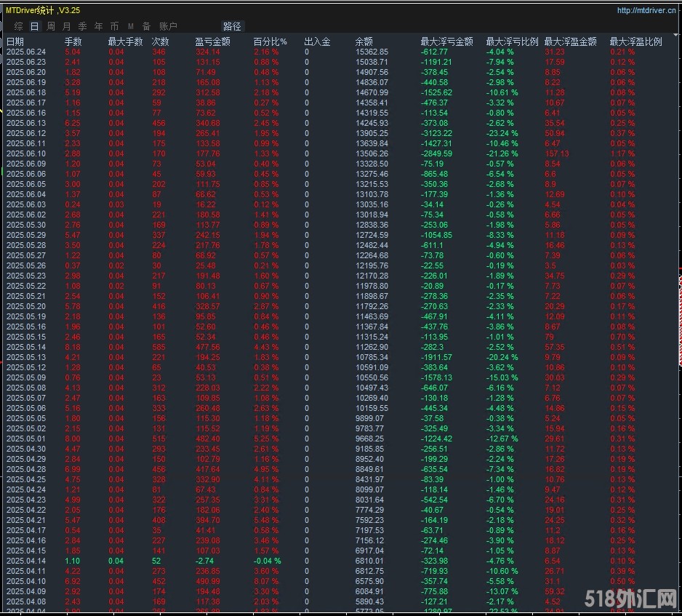The width and height of the screenshot is (682, 616).
Task: Click the 最大浮亏金额 column header
Action: click(446, 41)
